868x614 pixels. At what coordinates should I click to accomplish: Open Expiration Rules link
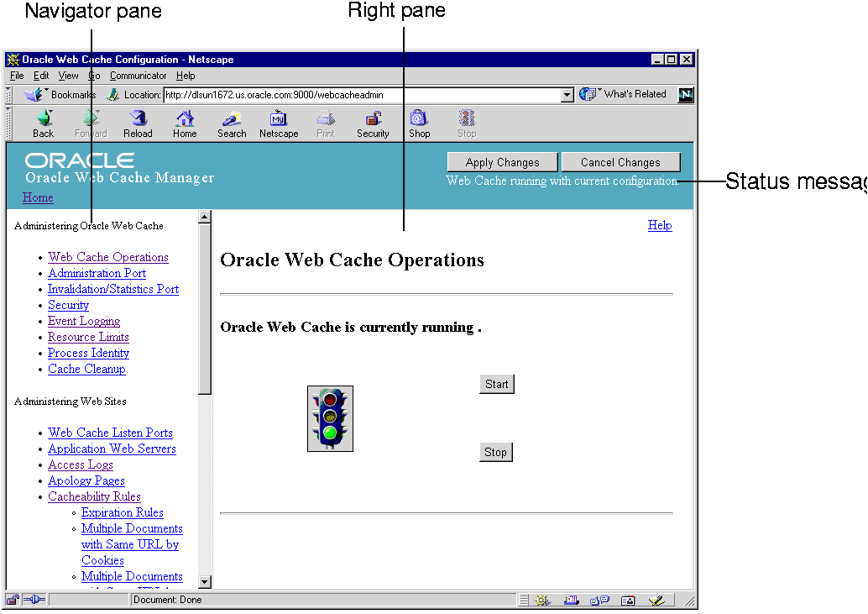123,512
